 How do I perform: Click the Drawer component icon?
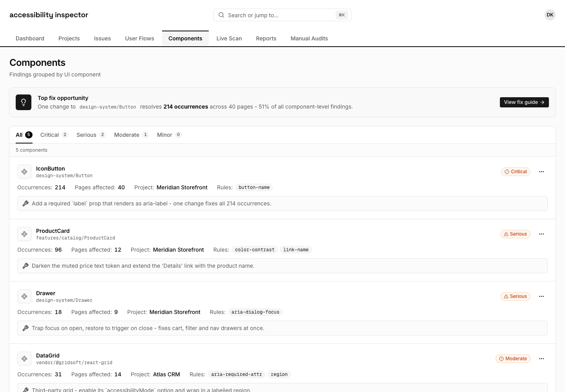pyautogui.click(x=24, y=296)
